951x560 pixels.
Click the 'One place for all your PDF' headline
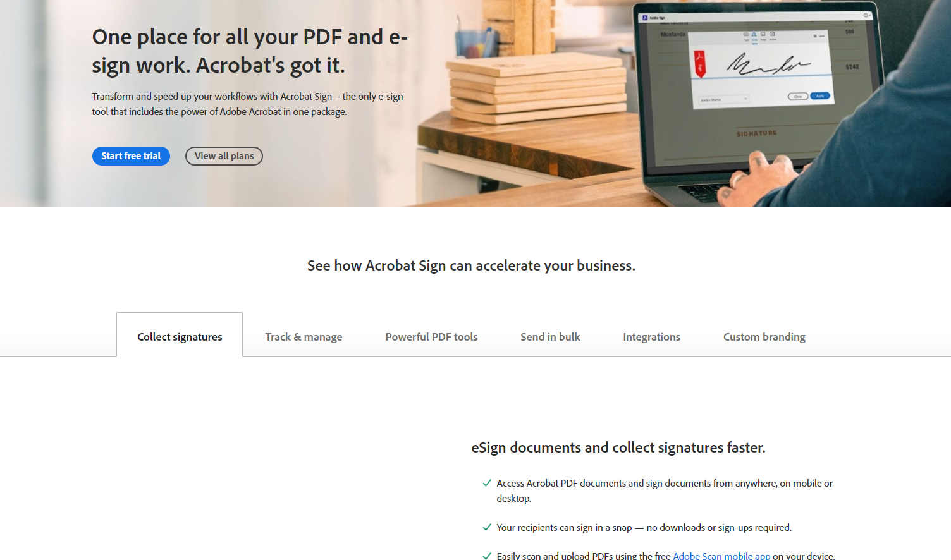pos(250,51)
